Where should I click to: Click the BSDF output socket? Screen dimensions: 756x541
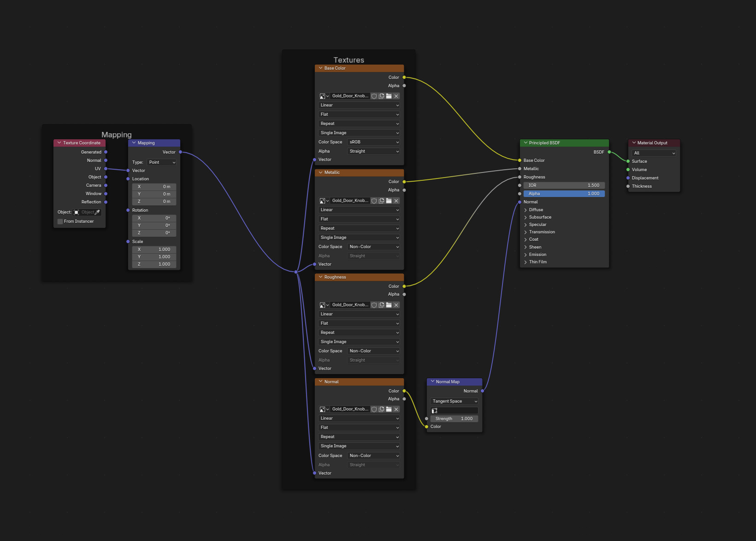[x=609, y=152]
